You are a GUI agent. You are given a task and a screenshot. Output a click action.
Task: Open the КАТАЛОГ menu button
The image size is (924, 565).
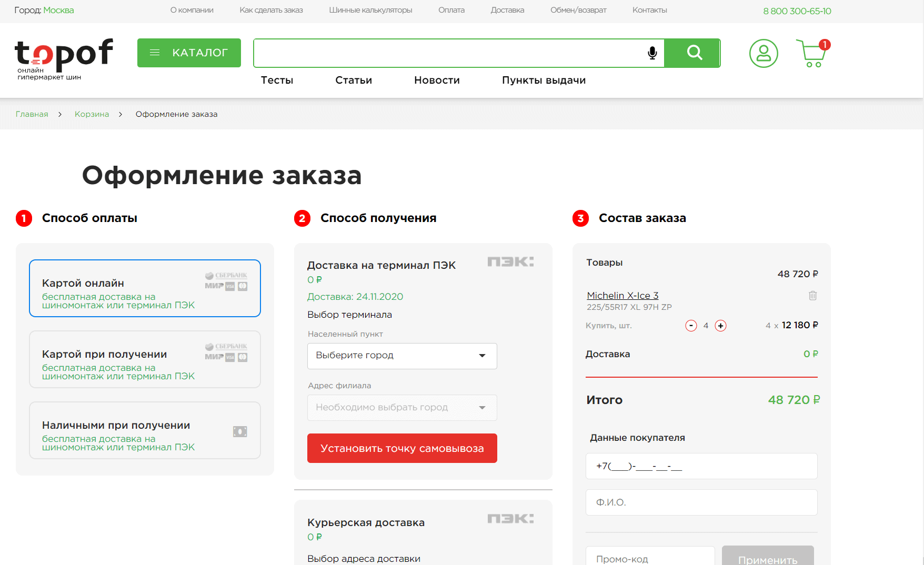click(189, 53)
